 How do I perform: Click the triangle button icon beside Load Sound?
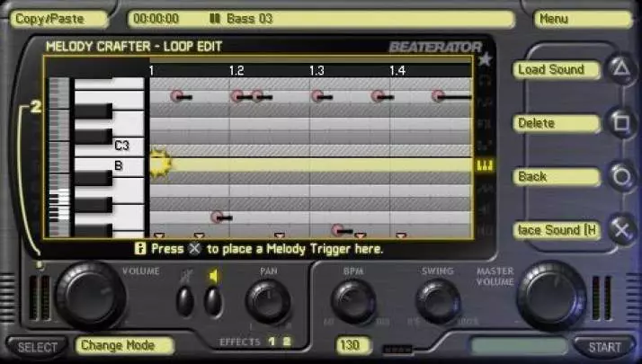pos(621,69)
